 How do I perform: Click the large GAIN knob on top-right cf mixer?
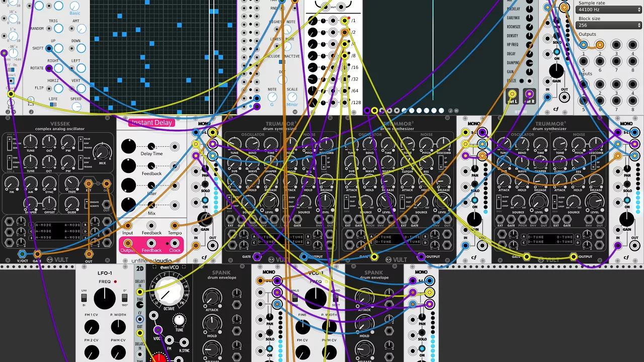pyautogui.click(x=556, y=70)
